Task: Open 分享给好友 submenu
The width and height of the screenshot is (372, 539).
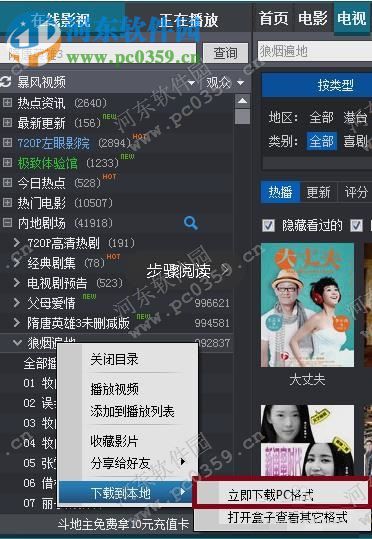Action: coord(128,463)
